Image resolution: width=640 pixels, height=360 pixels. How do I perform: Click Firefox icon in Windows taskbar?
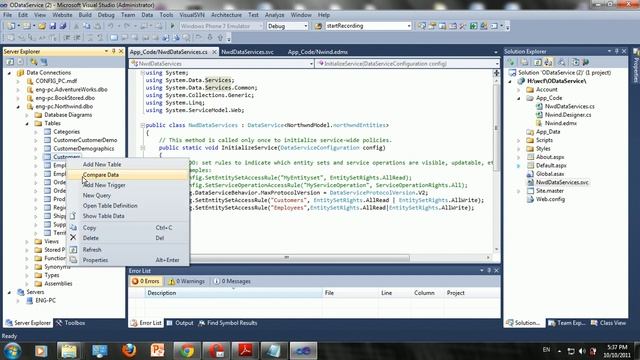tap(129, 350)
